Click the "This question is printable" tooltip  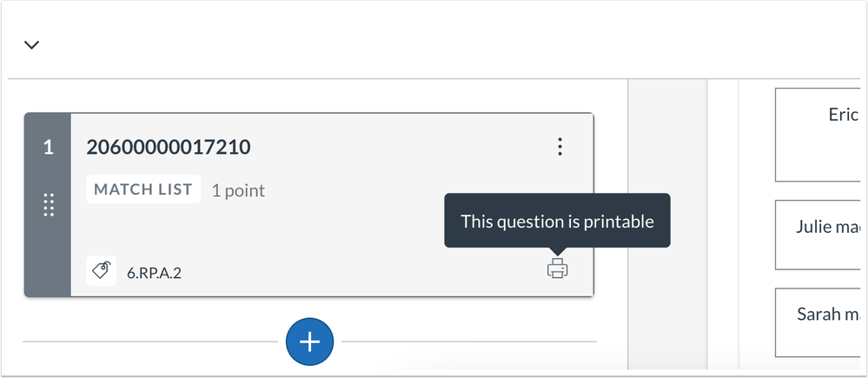[557, 222]
